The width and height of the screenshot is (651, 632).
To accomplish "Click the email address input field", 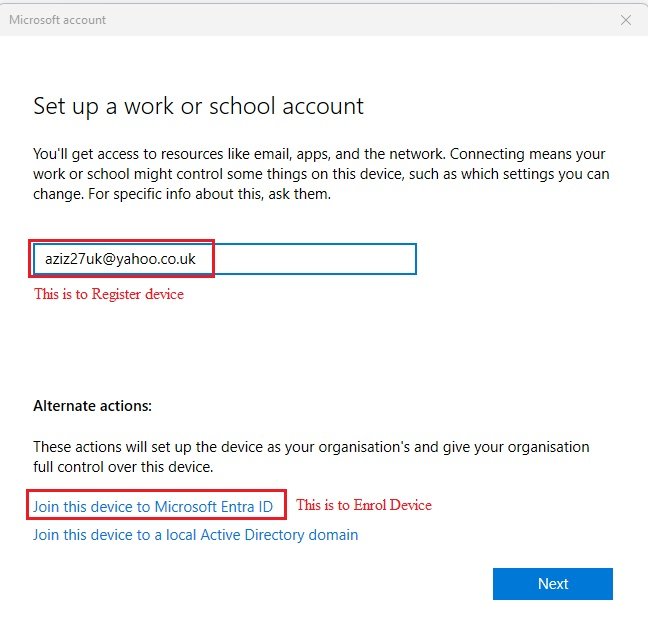I will click(x=225, y=259).
